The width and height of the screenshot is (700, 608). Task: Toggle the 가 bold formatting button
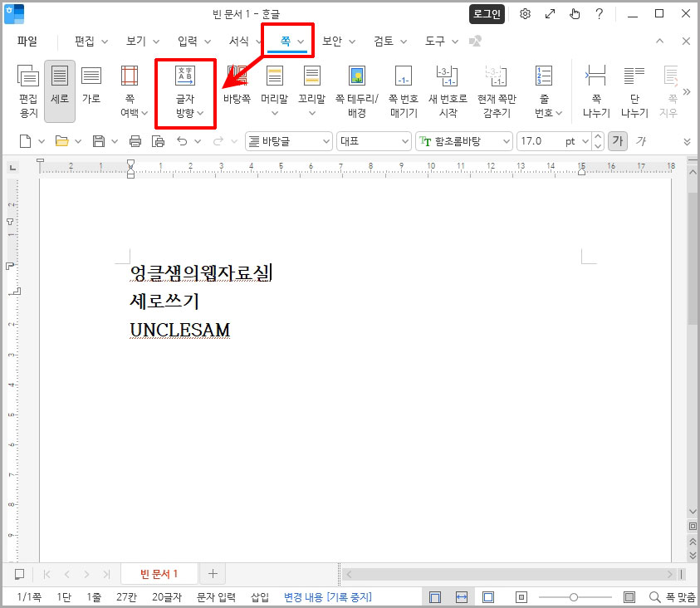click(x=619, y=140)
